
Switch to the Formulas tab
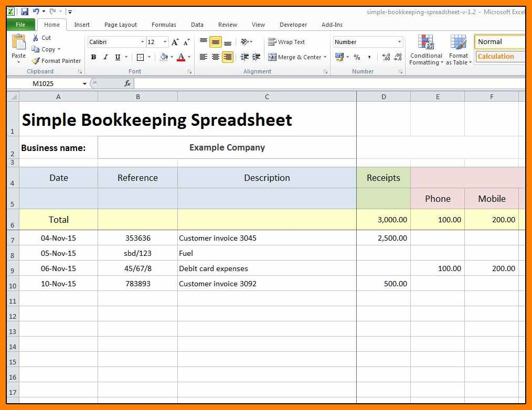pyautogui.click(x=164, y=25)
